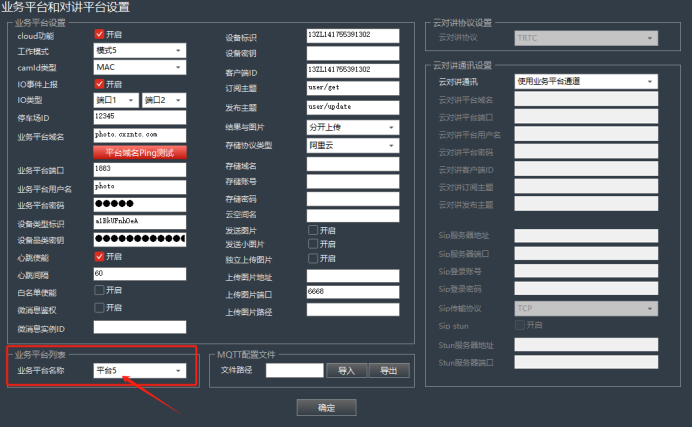This screenshot has height=428, width=692.
Task: Click the 云空间名 empty field
Action: 353,215
